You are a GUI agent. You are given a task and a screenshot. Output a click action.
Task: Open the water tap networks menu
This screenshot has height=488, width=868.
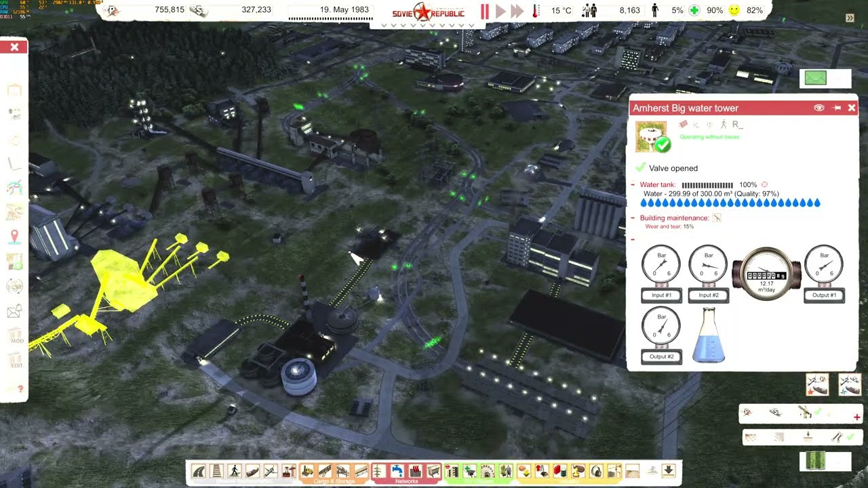pos(397,470)
